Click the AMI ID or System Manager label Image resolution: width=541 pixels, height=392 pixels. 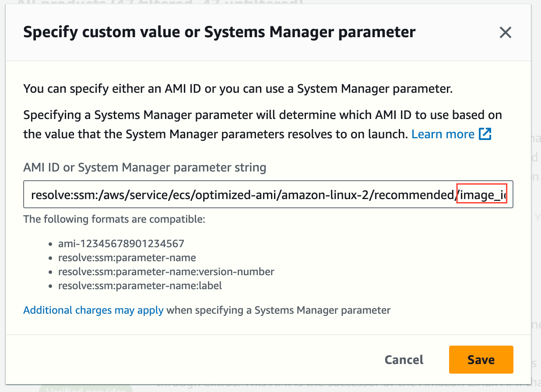[145, 167]
